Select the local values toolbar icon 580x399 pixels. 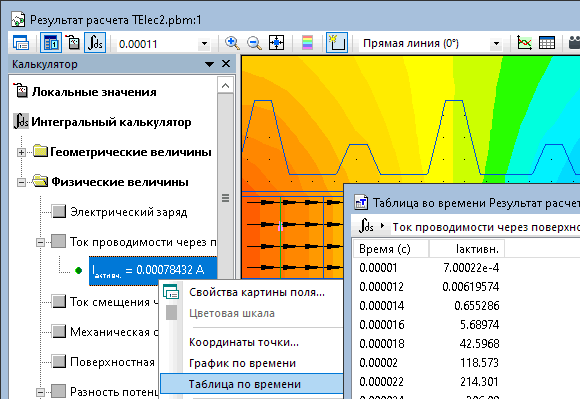73,43
